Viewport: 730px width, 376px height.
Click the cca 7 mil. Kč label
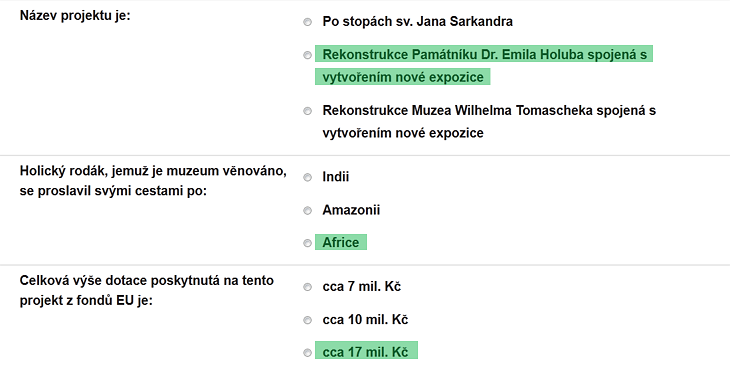pyautogui.click(x=362, y=287)
